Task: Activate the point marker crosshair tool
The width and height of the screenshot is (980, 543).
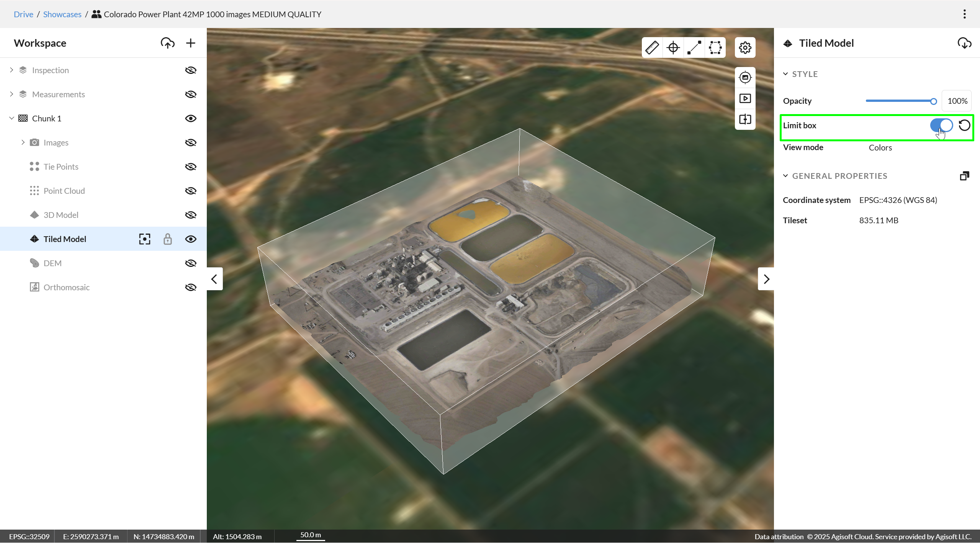Action: (673, 47)
